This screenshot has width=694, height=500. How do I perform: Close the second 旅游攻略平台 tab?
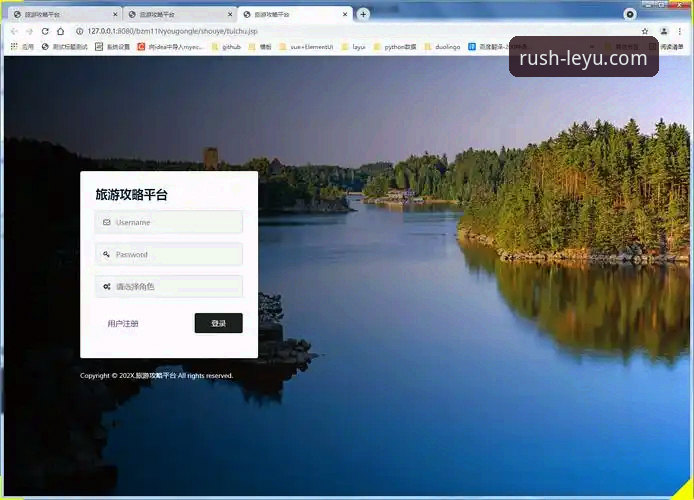coord(230,14)
